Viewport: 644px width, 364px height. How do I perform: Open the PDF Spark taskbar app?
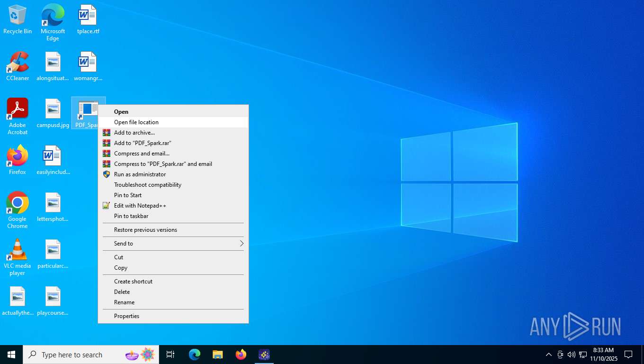coord(264,355)
